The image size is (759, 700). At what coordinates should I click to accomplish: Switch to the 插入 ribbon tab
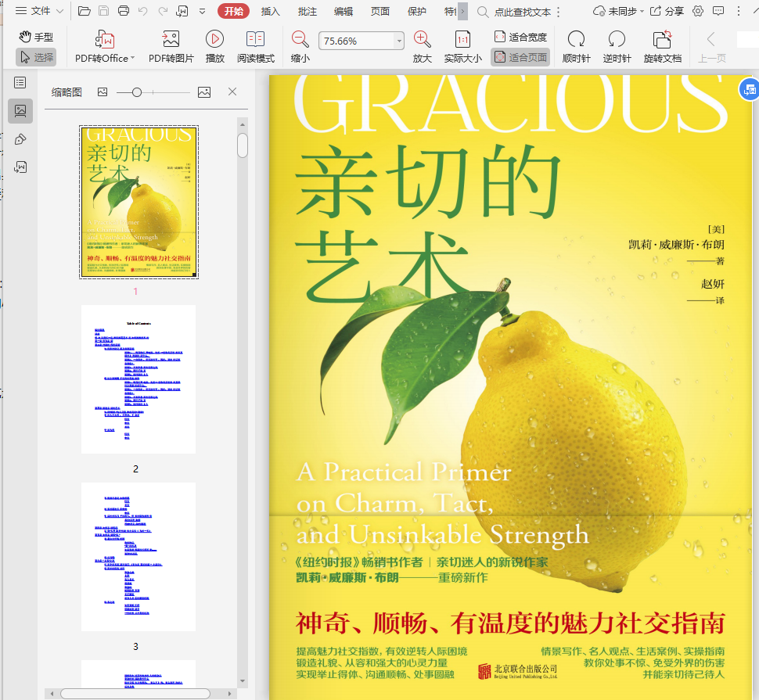tap(270, 11)
